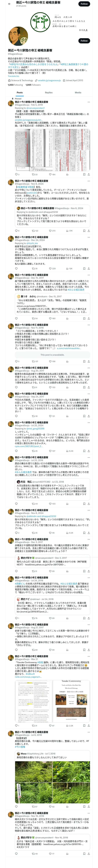
Task: Open more options on the pinned post
Action: pos(89,102)
